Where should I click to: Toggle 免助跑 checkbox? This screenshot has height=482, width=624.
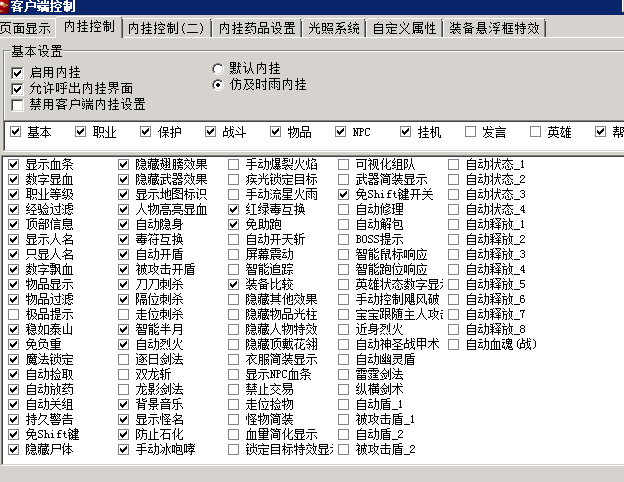[233, 224]
